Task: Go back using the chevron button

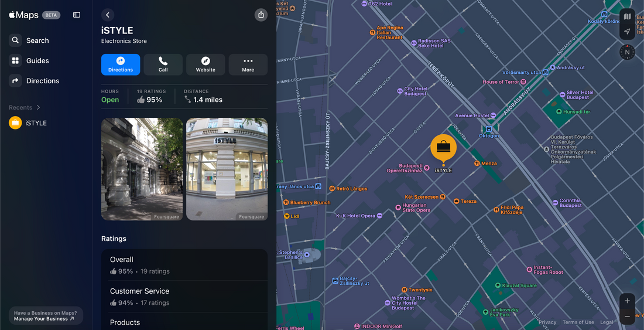Action: [107, 15]
